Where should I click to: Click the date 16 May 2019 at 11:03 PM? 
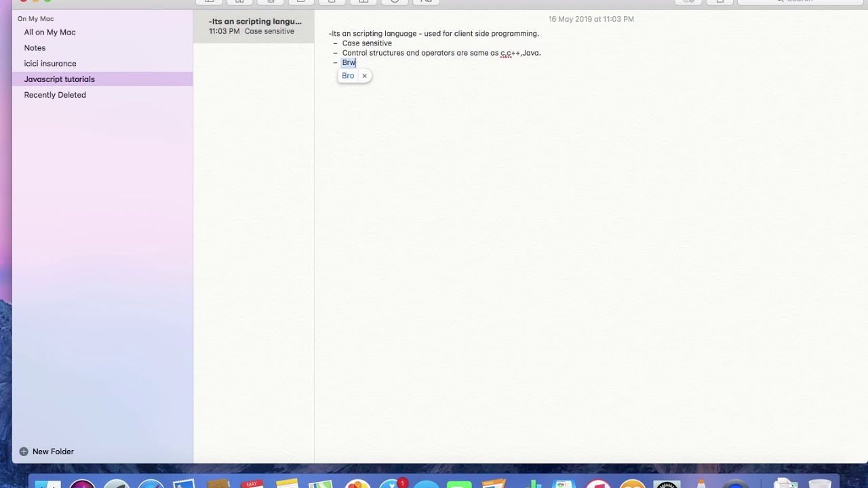(591, 19)
